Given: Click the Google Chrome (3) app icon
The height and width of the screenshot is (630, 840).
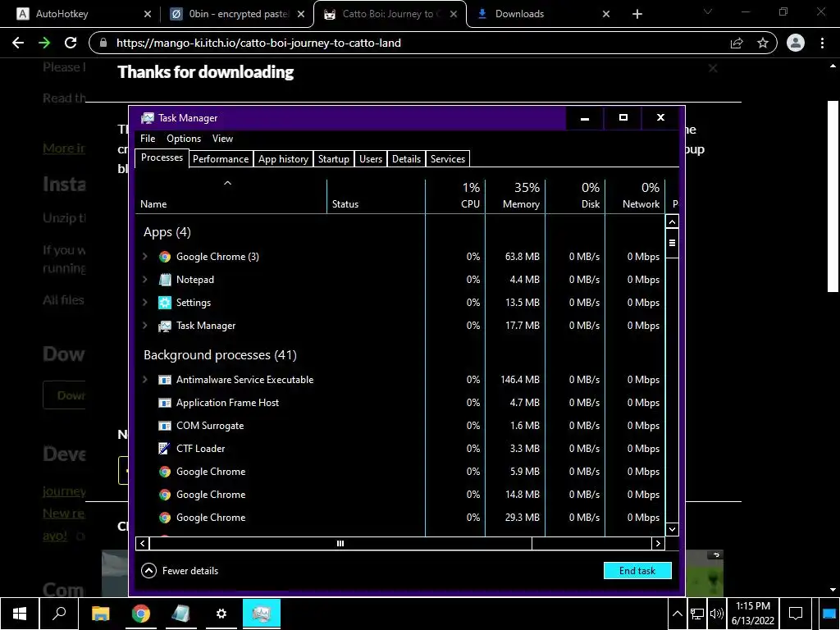Looking at the screenshot, I should 164,257.
